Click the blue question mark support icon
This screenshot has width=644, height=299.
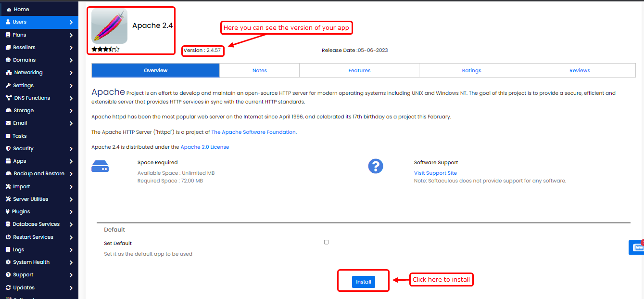[x=375, y=166]
